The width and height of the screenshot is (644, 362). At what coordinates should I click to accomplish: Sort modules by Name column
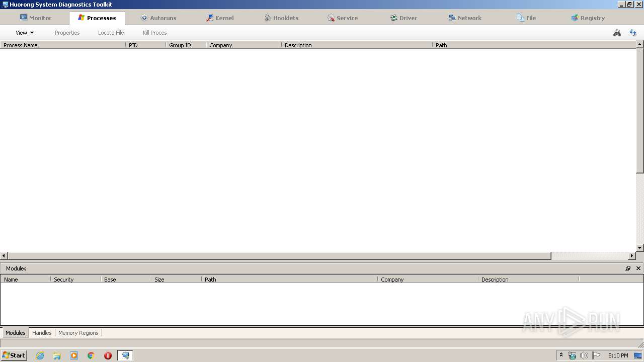click(x=25, y=280)
